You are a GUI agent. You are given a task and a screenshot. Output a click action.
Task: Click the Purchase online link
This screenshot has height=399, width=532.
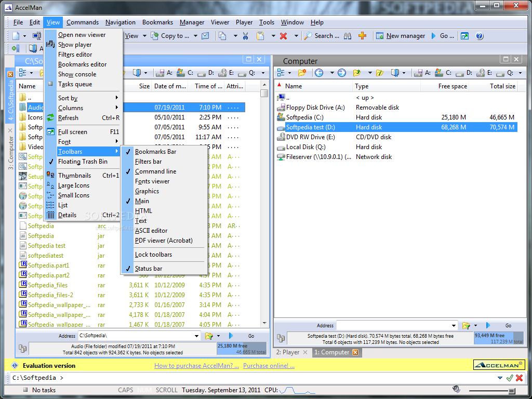tap(269, 366)
